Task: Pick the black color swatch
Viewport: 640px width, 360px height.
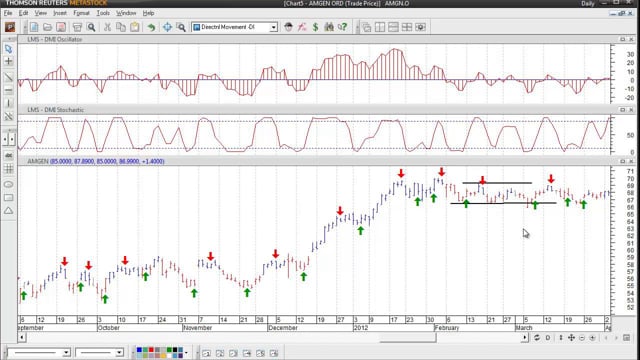Action: click(175, 350)
